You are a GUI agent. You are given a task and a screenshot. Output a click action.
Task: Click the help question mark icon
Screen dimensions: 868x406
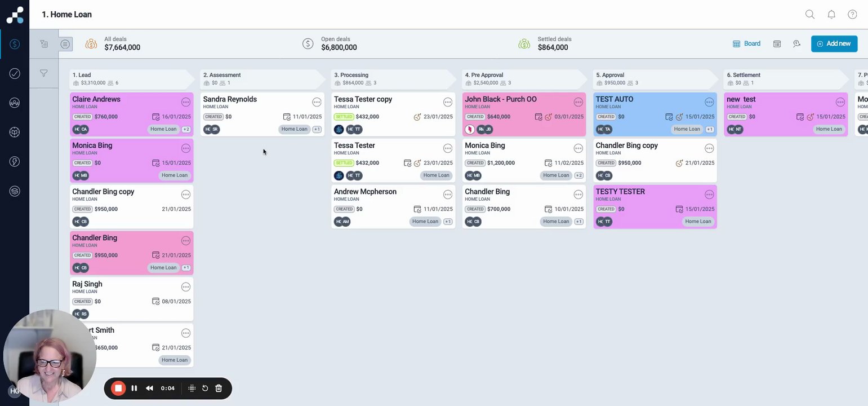click(x=852, y=15)
